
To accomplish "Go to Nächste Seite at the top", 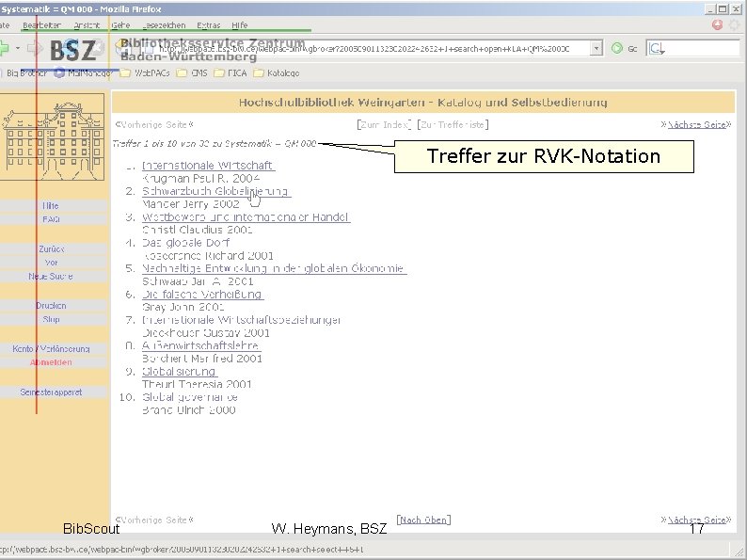I will click(696, 124).
